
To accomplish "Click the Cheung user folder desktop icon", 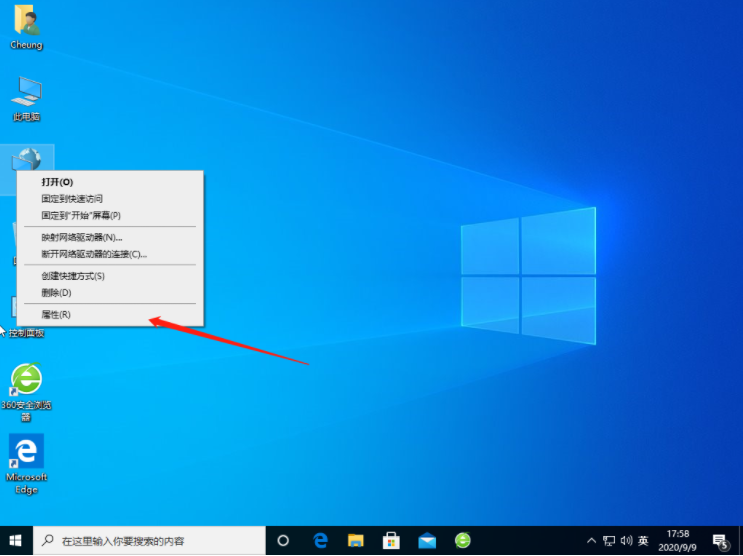I will coord(26,25).
